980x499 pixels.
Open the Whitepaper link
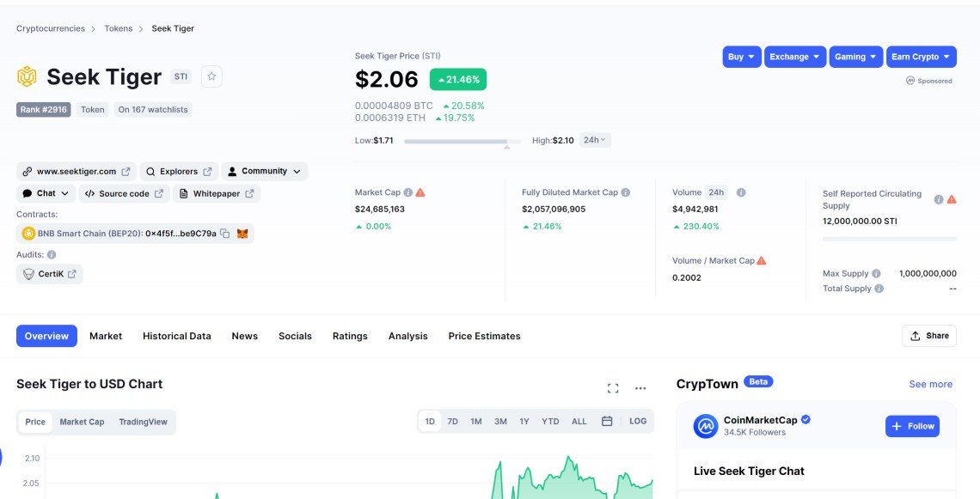pos(217,193)
